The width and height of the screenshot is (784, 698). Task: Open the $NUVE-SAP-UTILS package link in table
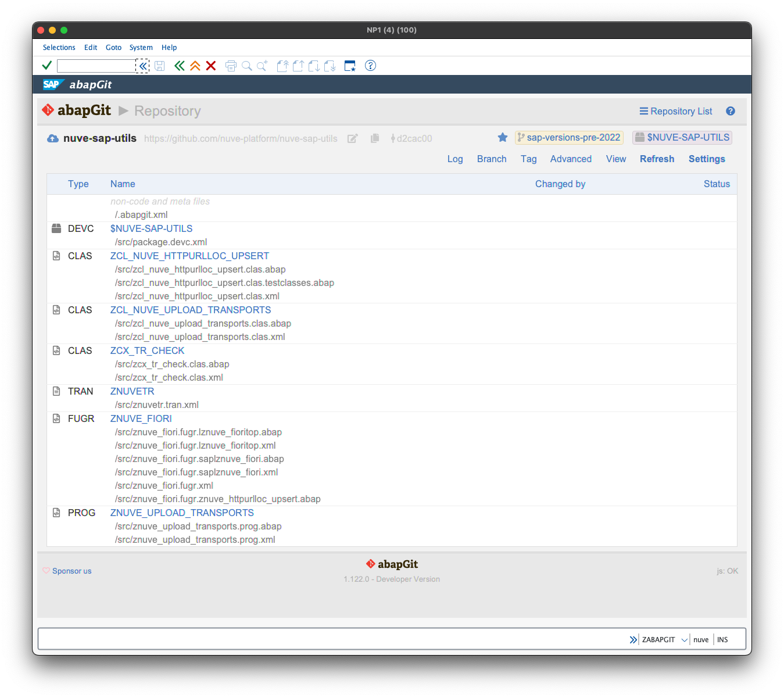coord(151,229)
